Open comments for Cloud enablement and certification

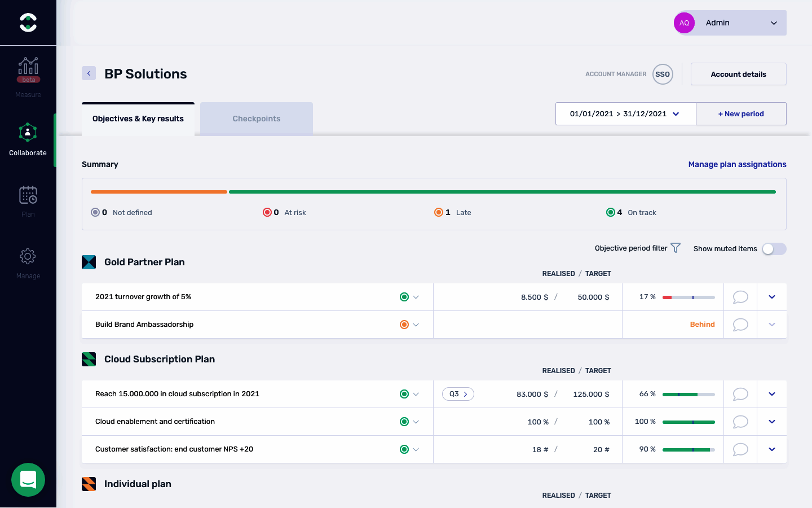pyautogui.click(x=740, y=422)
